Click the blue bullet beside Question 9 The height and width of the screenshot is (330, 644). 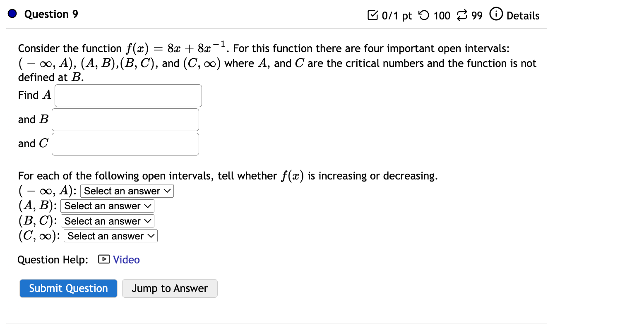click(12, 13)
